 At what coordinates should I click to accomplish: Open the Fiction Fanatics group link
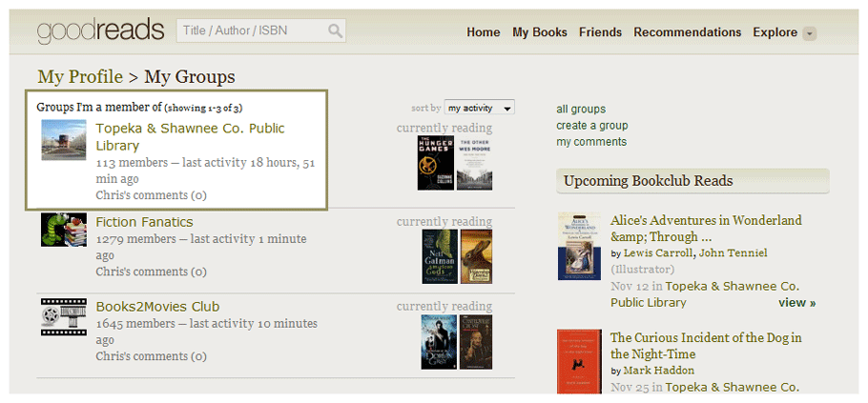[144, 222]
